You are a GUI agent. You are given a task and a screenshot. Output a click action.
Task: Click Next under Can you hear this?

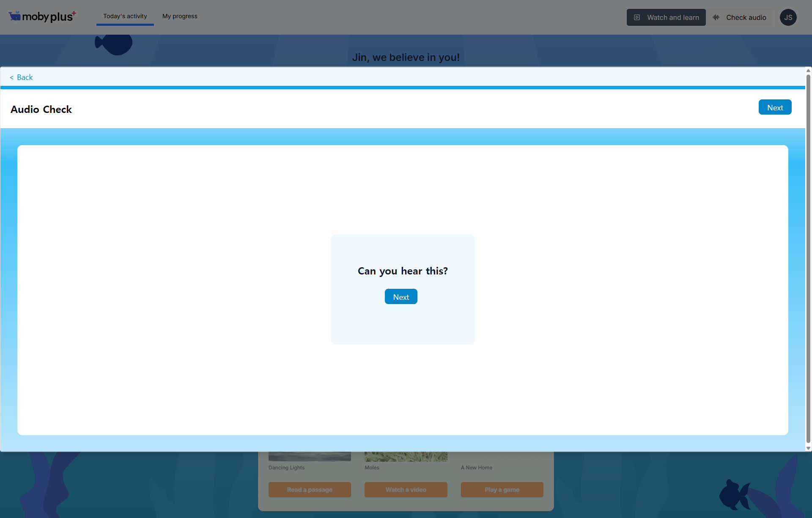click(x=401, y=297)
